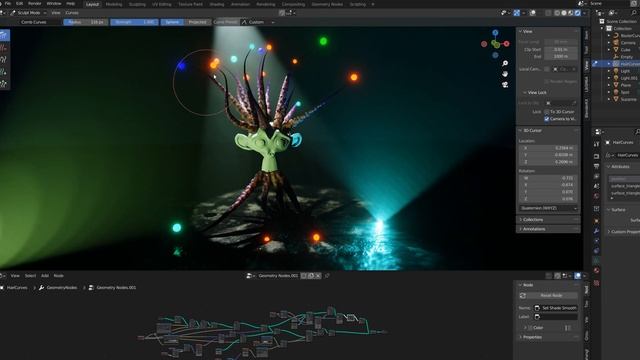
Task: Click the zoom magnifier viewport icon
Action: pyautogui.click(x=505, y=63)
